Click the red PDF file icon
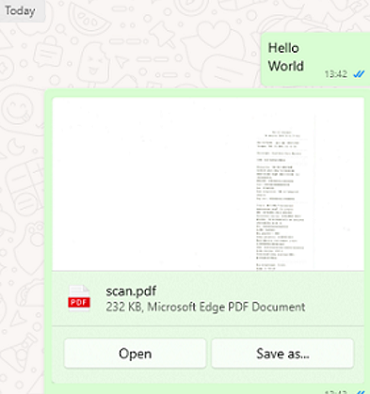This screenshot has width=370, height=394. [79, 298]
